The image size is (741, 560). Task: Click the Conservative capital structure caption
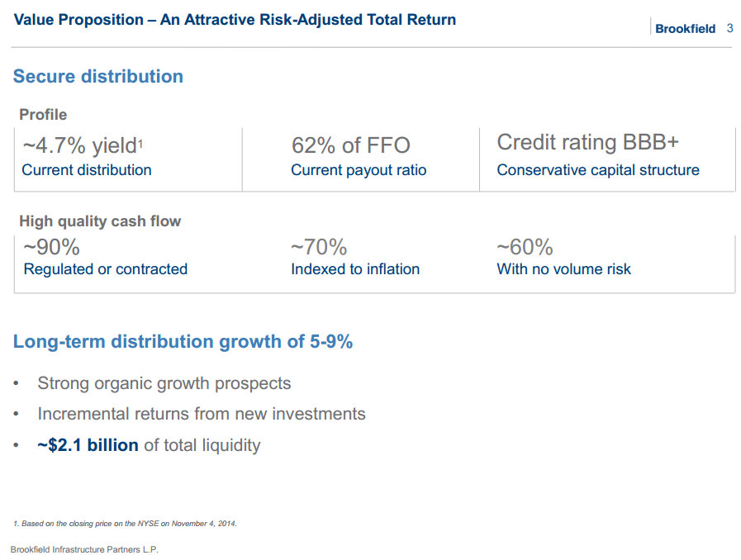598,170
